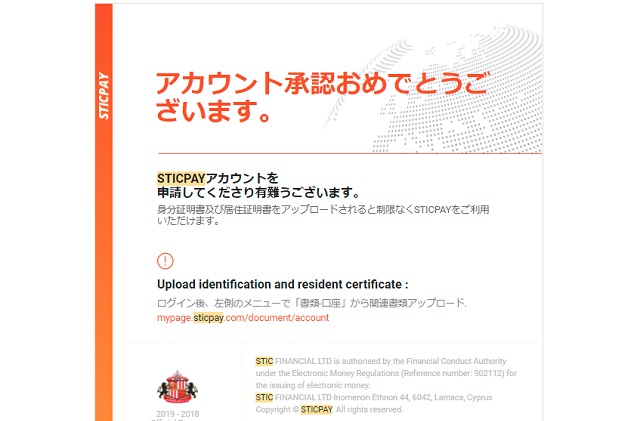The image size is (640, 421).
Task: Click the vertical STICPAY logo on orange sidebar
Action: pyautogui.click(x=105, y=97)
